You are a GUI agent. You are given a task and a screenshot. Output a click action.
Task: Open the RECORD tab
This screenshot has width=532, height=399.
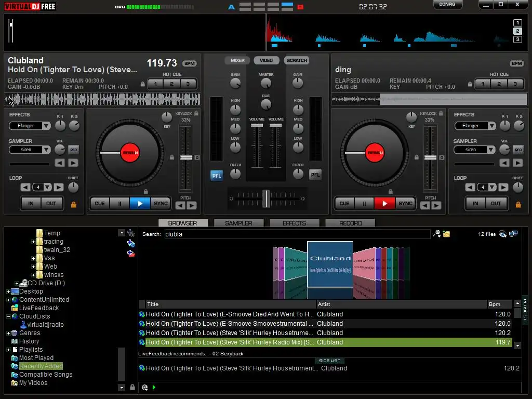[x=350, y=223]
